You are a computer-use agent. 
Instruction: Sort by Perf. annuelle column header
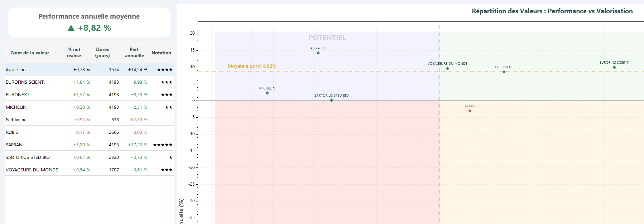134,53
